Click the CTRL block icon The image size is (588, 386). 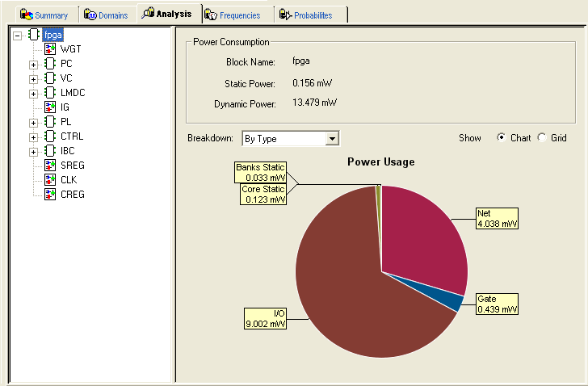50,136
